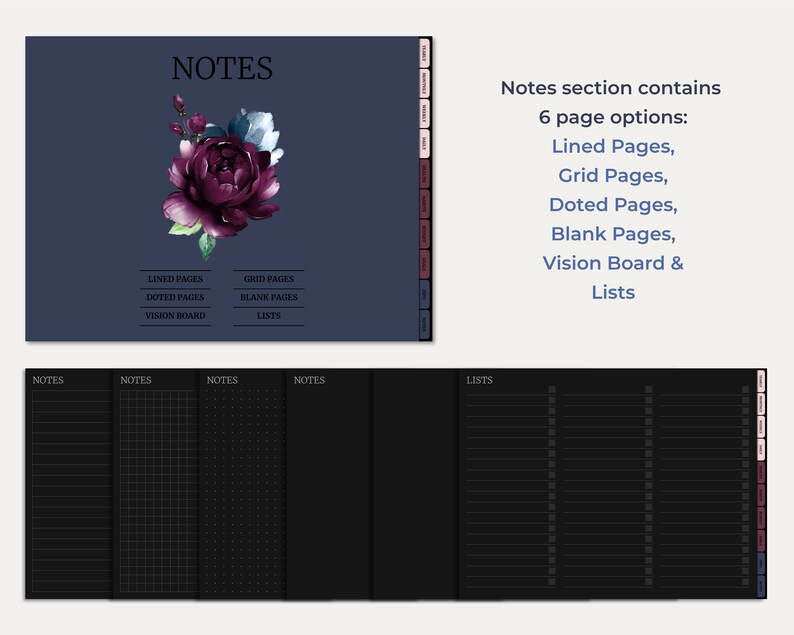Select the HEALTH tab on the dark Lists spread
Image resolution: width=794 pixels, height=635 pixels.
tap(761, 472)
